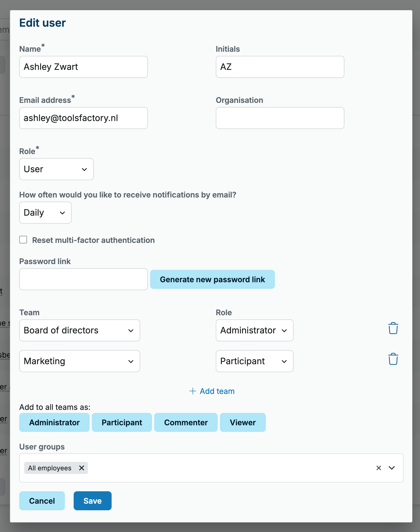The image size is (420, 532).
Task: Change the Marketing team selection
Action: (80, 361)
